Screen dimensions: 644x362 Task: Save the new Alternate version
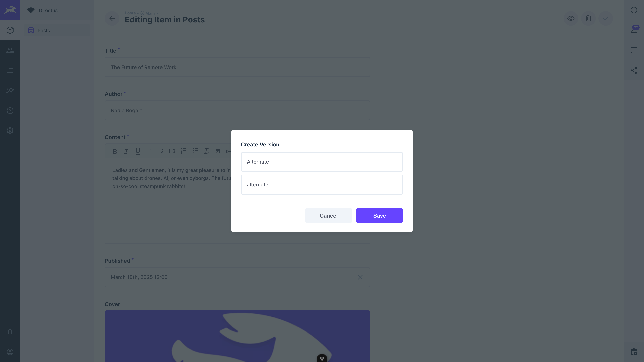pyautogui.click(x=379, y=215)
